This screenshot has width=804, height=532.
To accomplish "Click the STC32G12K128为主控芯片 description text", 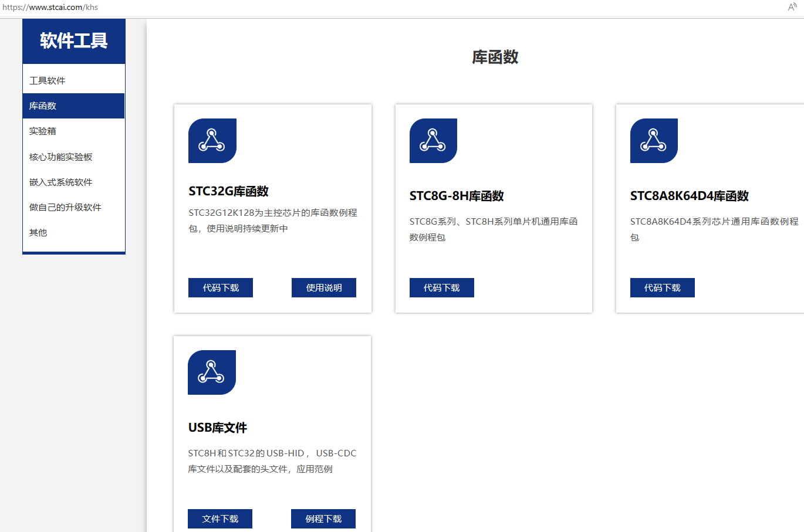I will coord(273,221).
